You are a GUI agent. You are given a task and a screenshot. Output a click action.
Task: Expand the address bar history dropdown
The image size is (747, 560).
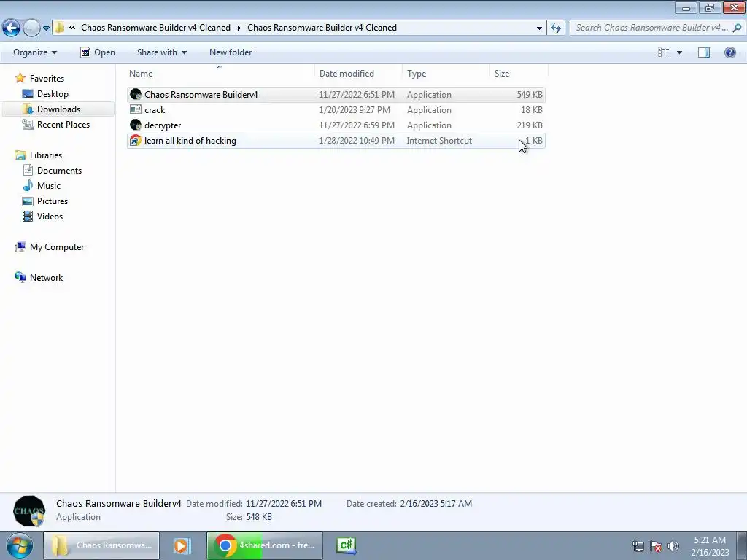pos(539,28)
